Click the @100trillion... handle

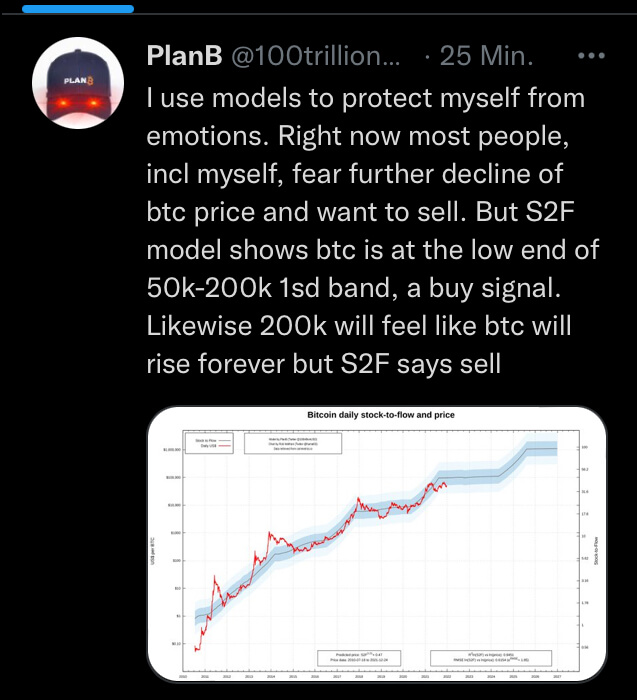click(x=315, y=56)
